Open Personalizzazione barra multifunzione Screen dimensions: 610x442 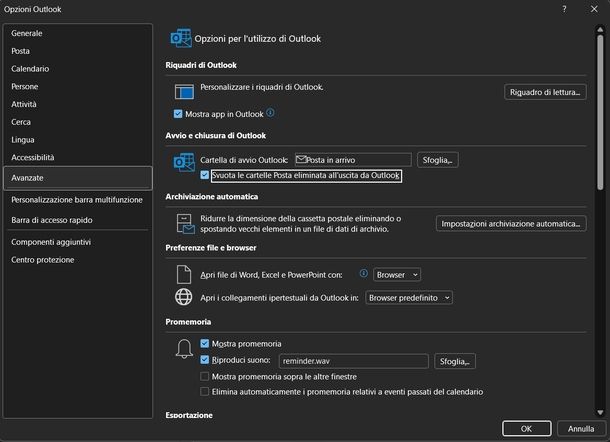[x=77, y=200]
